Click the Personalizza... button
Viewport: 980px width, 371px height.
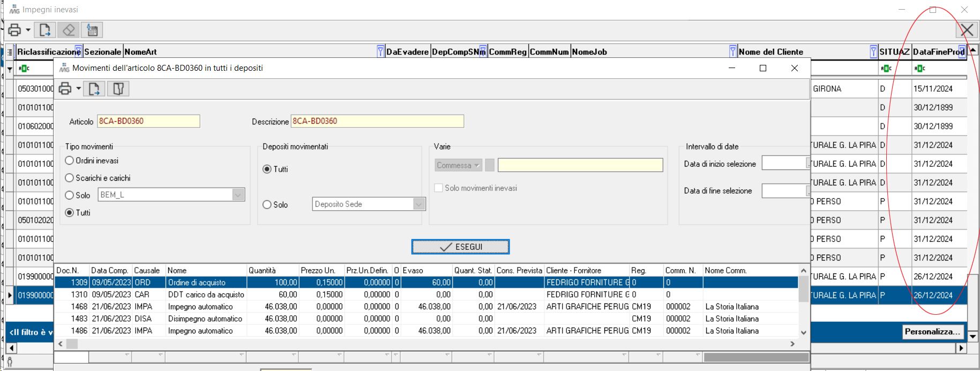(x=933, y=331)
